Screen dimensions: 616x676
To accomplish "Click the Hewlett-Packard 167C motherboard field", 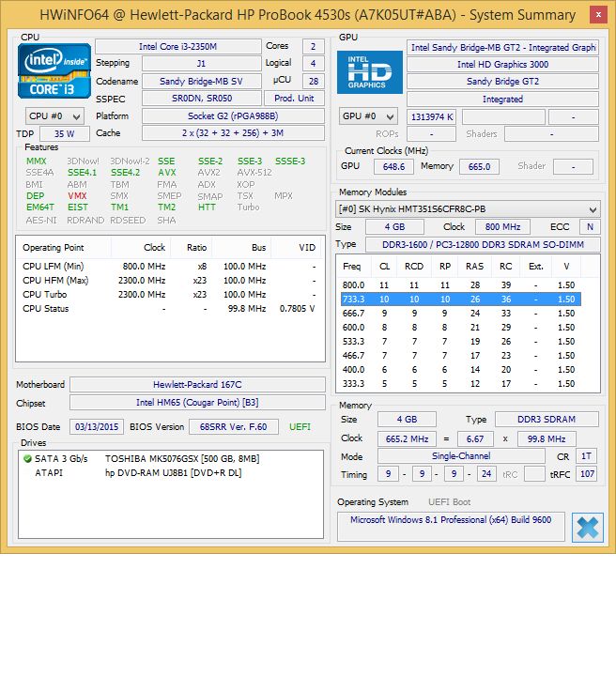I will [197, 385].
